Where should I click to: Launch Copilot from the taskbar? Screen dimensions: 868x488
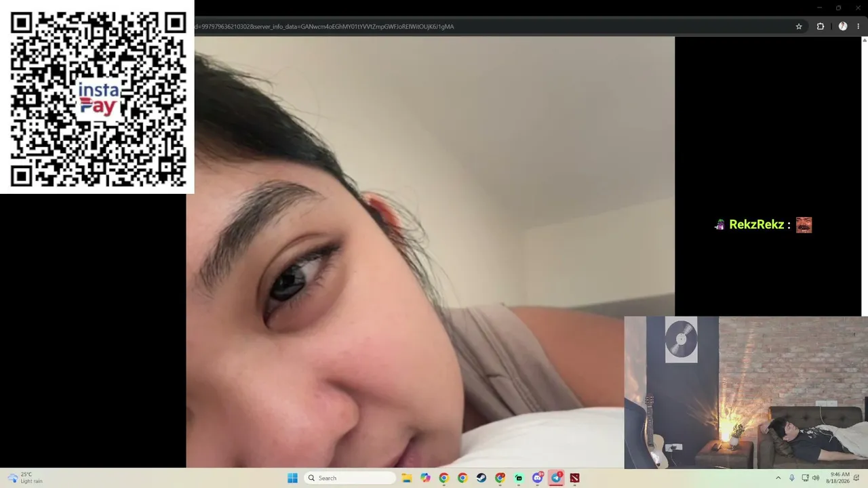coord(425,478)
